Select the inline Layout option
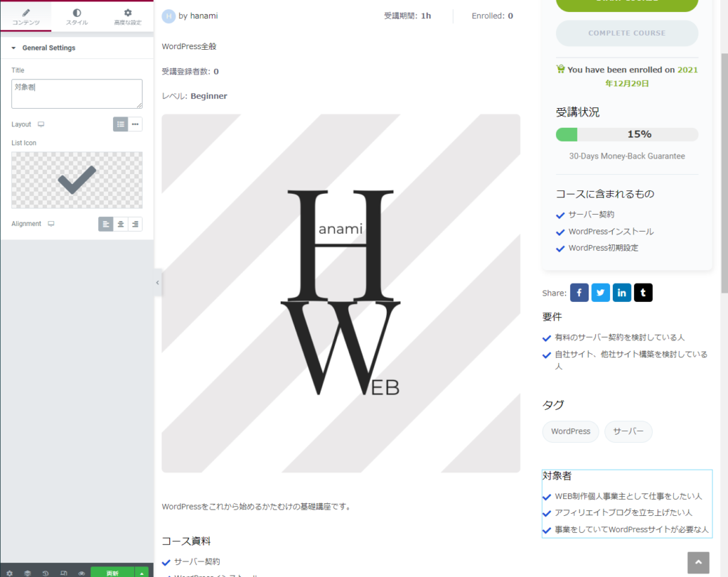728x577 pixels. tap(135, 124)
